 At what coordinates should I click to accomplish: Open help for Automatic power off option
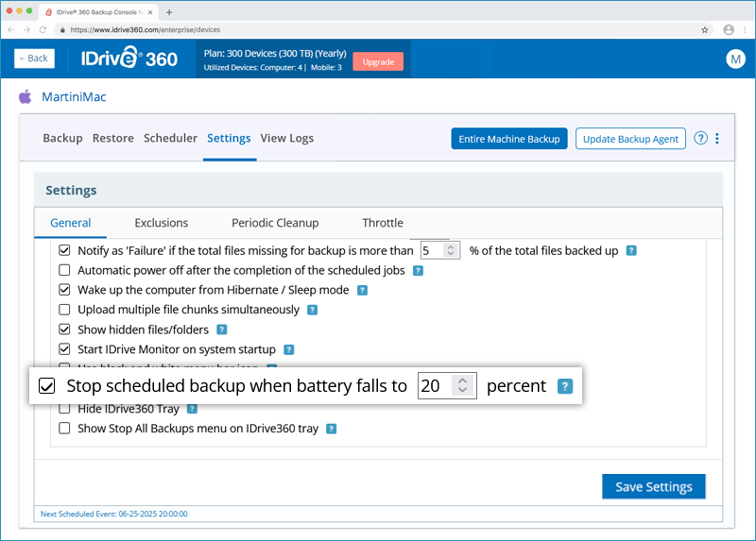[x=418, y=271]
